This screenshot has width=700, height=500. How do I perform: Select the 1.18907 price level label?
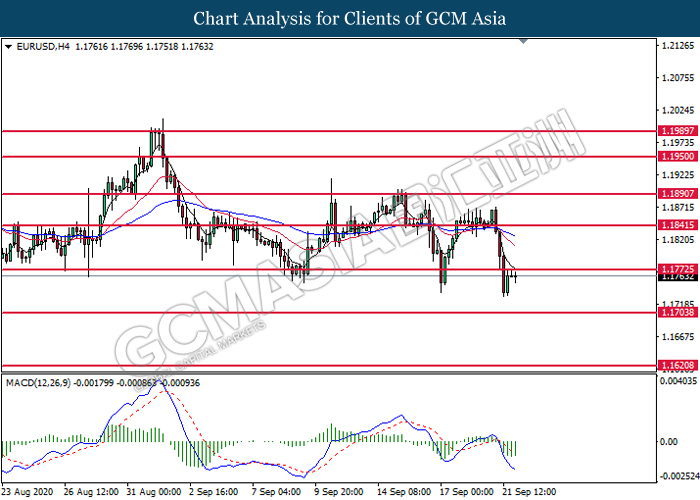pyautogui.click(x=678, y=193)
